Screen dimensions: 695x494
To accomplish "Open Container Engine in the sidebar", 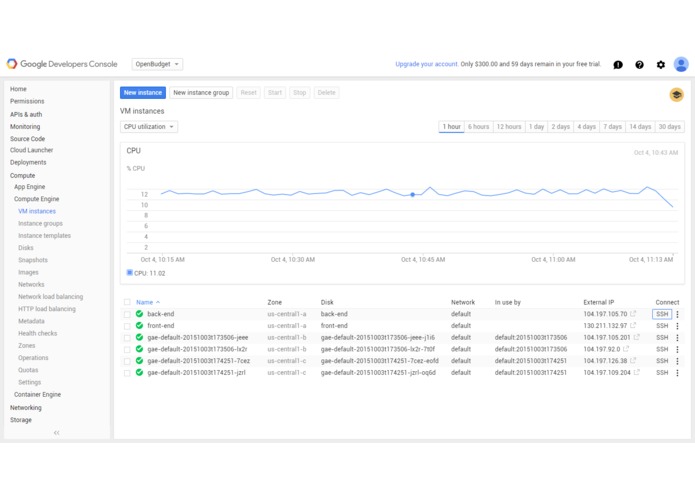I will coord(37,394).
